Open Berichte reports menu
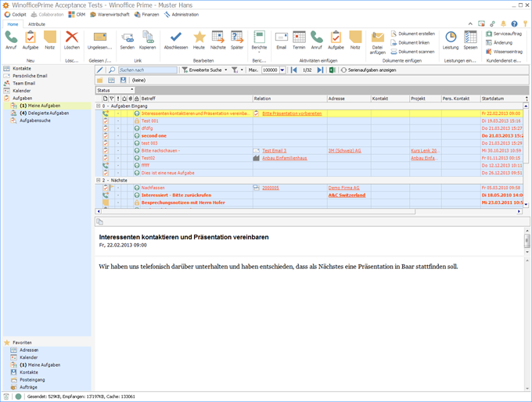Image resolution: width=532 pixels, height=402 pixels. [259, 41]
